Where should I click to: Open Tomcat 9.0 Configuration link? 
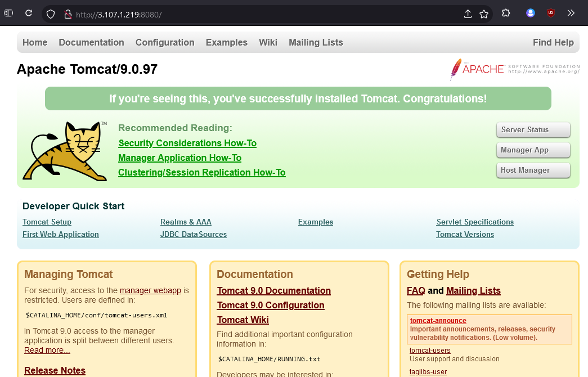[x=271, y=306]
